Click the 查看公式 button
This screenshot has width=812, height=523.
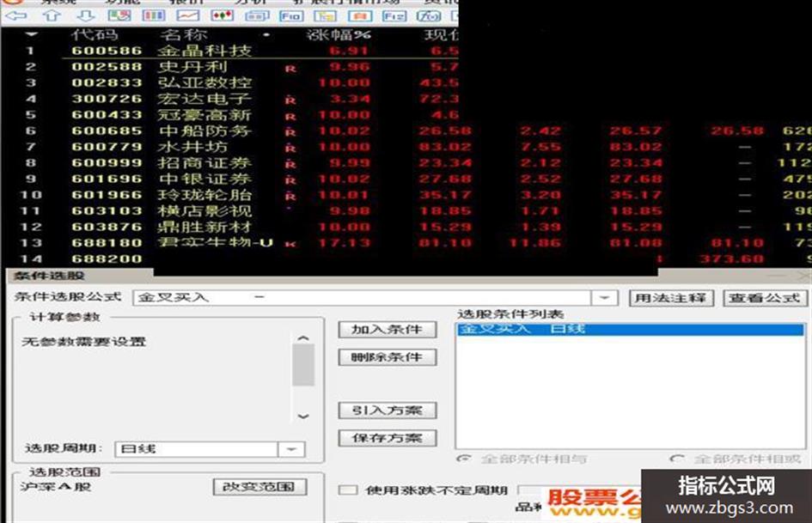[x=765, y=298]
